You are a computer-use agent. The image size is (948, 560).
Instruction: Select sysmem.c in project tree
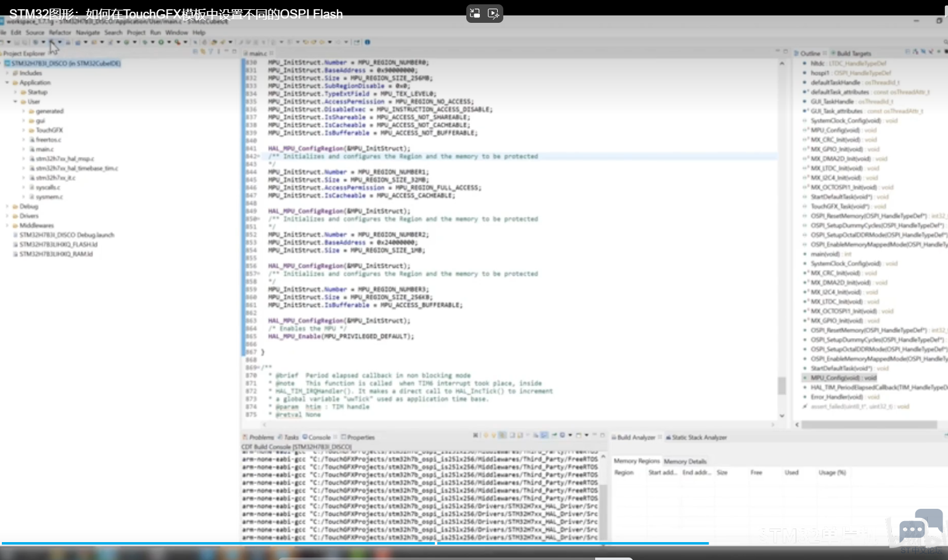click(x=49, y=197)
